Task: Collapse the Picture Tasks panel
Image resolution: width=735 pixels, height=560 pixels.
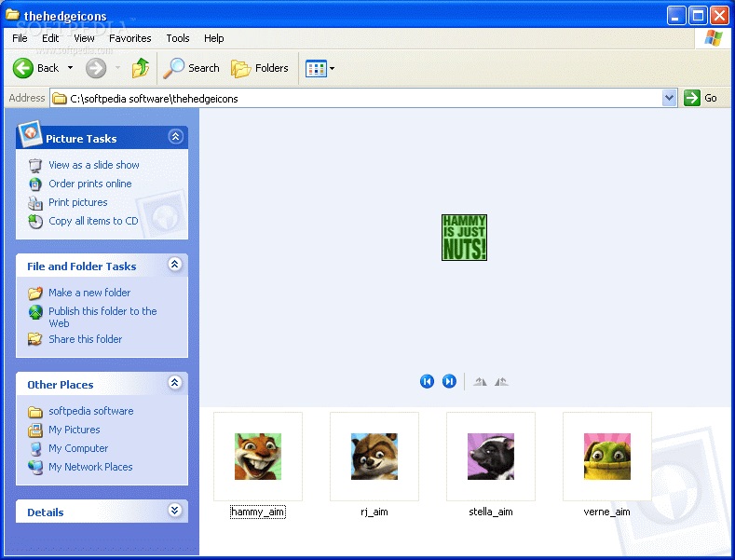Action: (x=175, y=136)
